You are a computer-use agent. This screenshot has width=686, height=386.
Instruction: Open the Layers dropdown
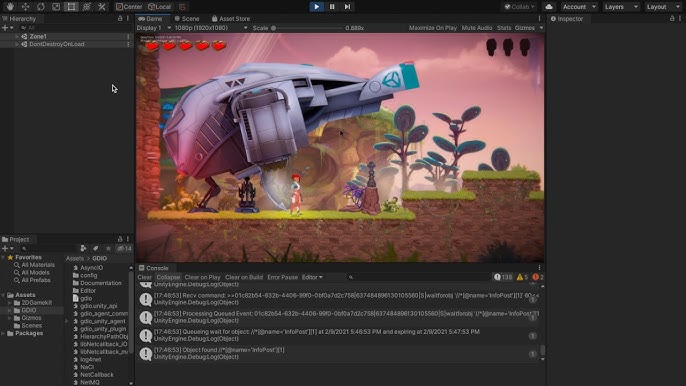coord(621,7)
